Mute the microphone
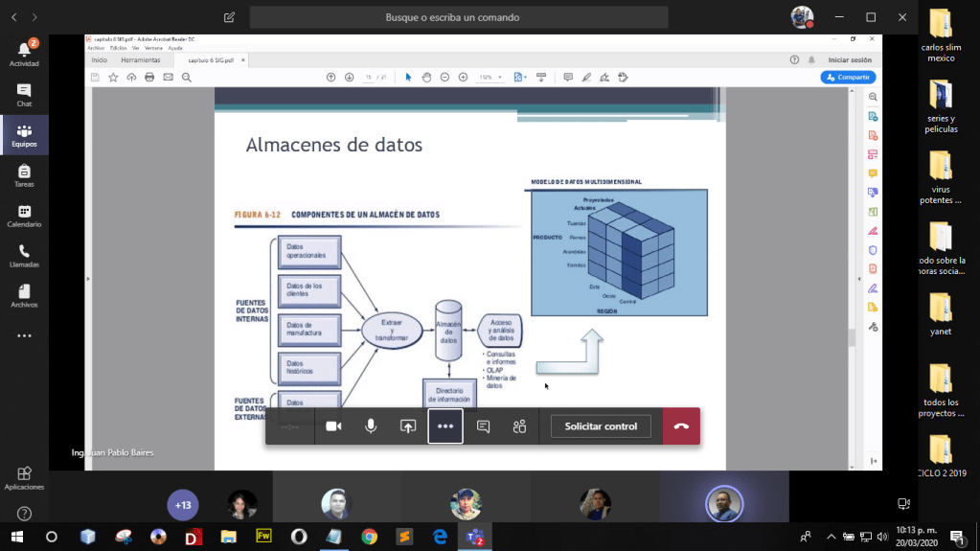 371,426
